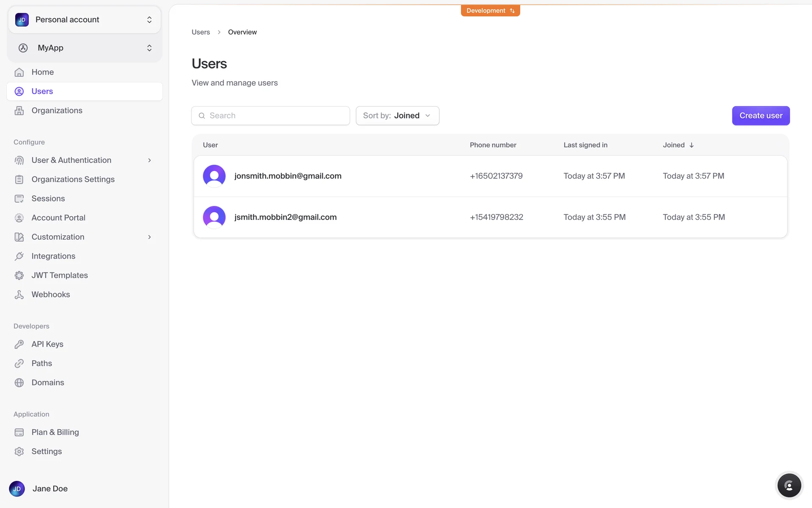The image size is (812, 508).
Task: Click the Domains globe icon
Action: click(19, 383)
